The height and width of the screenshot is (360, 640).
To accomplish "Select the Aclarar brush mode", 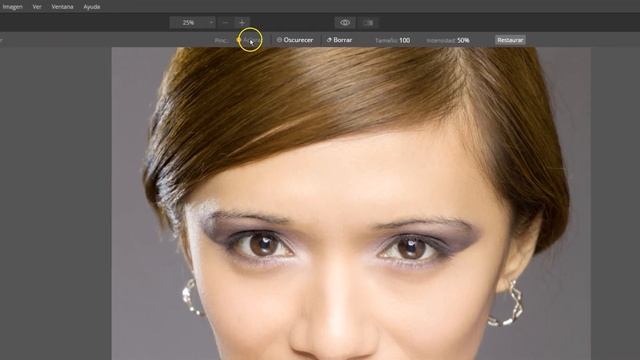I will 250,40.
